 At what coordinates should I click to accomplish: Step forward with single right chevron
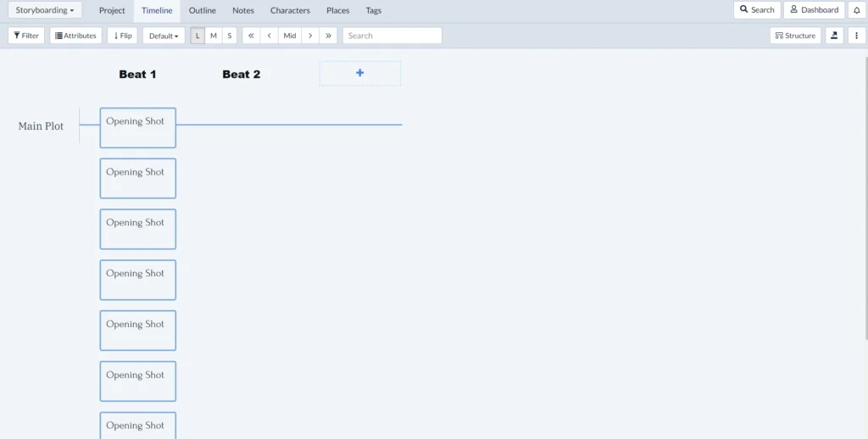[x=310, y=36]
